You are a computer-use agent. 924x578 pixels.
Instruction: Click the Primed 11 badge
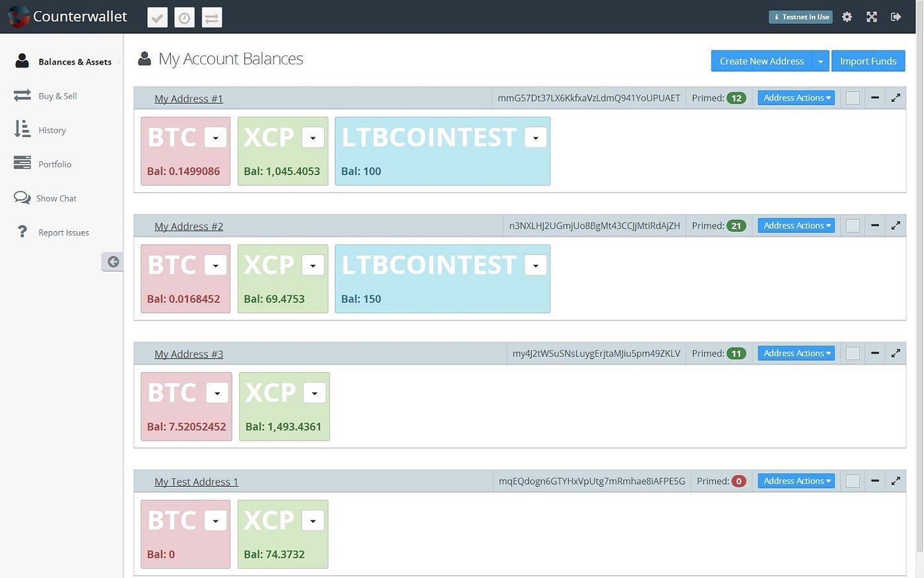pyautogui.click(x=736, y=353)
